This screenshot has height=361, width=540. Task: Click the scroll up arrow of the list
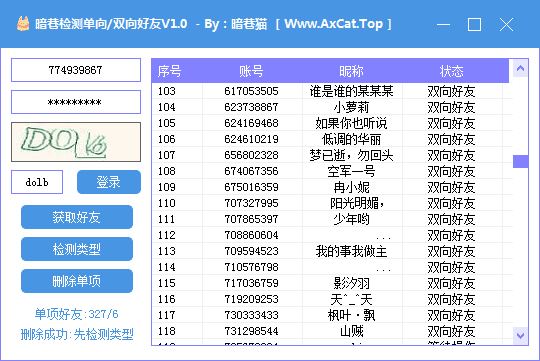pyautogui.click(x=520, y=68)
